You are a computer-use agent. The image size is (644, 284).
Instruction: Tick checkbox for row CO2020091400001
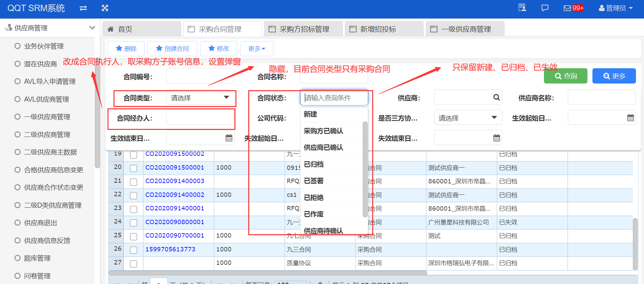click(134, 209)
